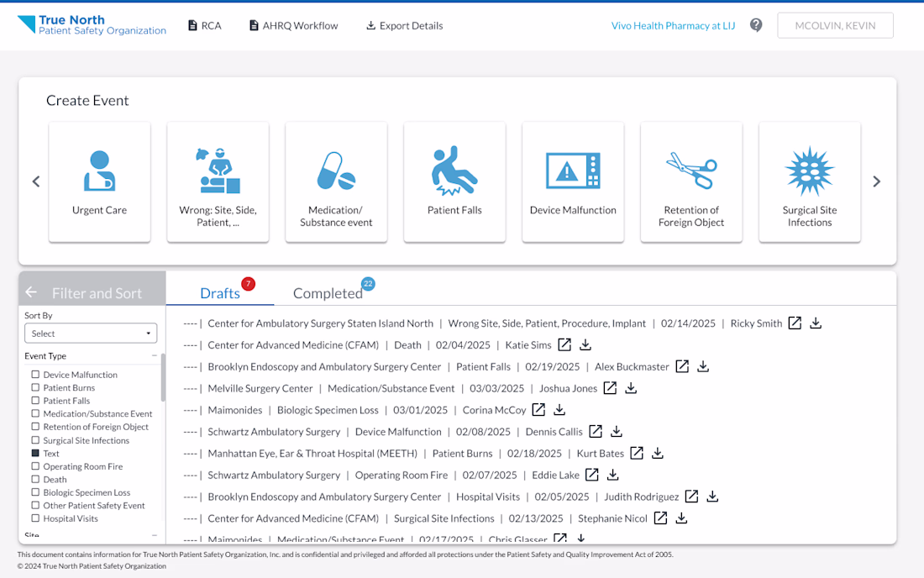This screenshot has height=578, width=924.
Task: Click the blue completed count badge
Action: (x=368, y=283)
